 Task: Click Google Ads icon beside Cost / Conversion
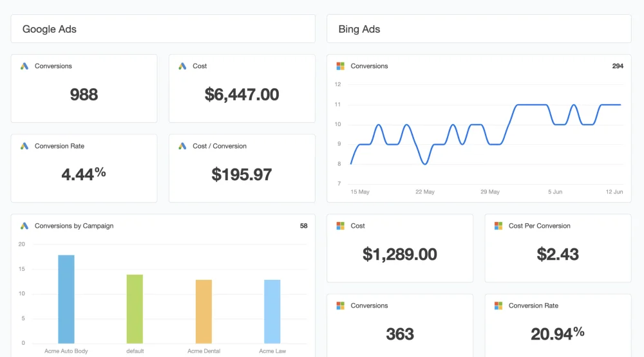182,146
